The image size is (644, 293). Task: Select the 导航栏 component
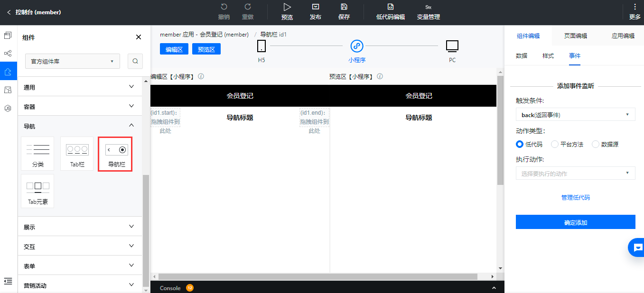[x=115, y=154]
